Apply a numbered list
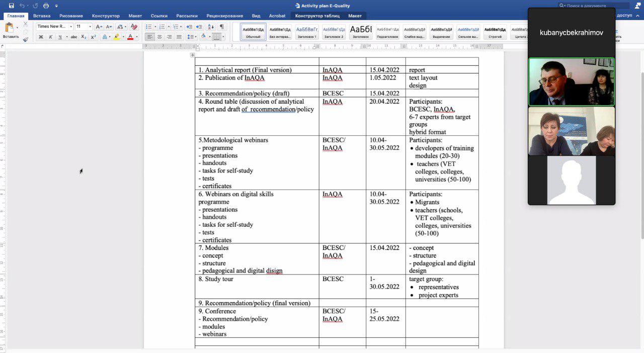This screenshot has width=644, height=353. tap(162, 27)
